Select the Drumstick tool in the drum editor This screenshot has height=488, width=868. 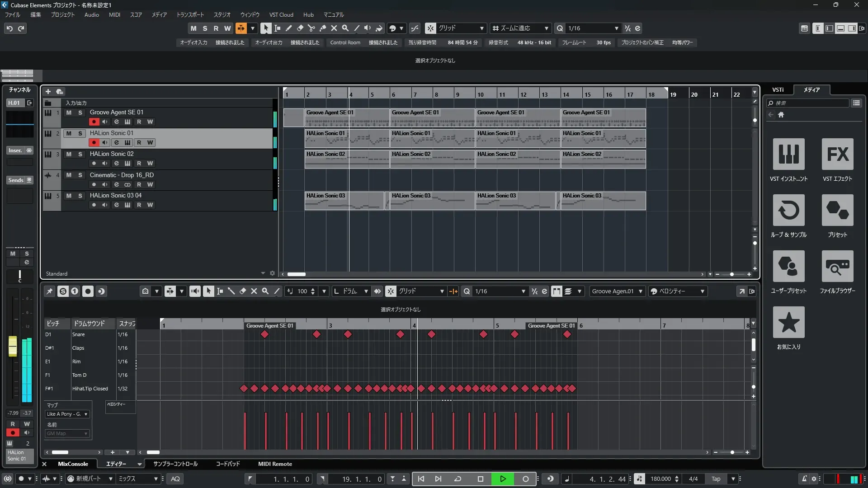(231, 291)
